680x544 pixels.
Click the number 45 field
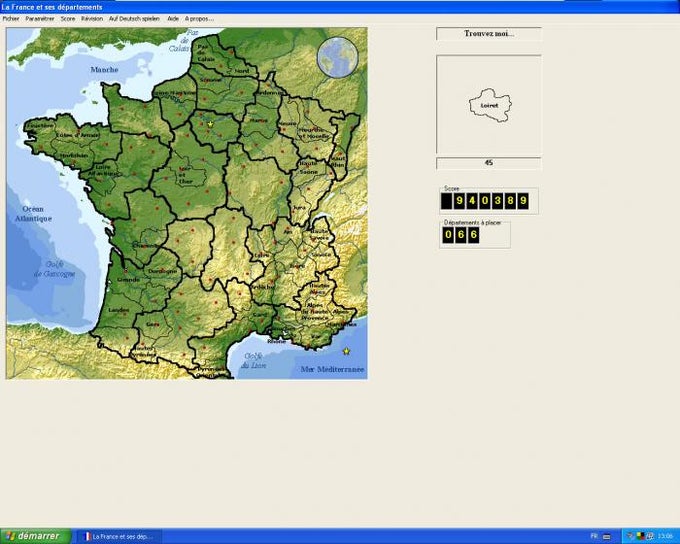(x=489, y=163)
